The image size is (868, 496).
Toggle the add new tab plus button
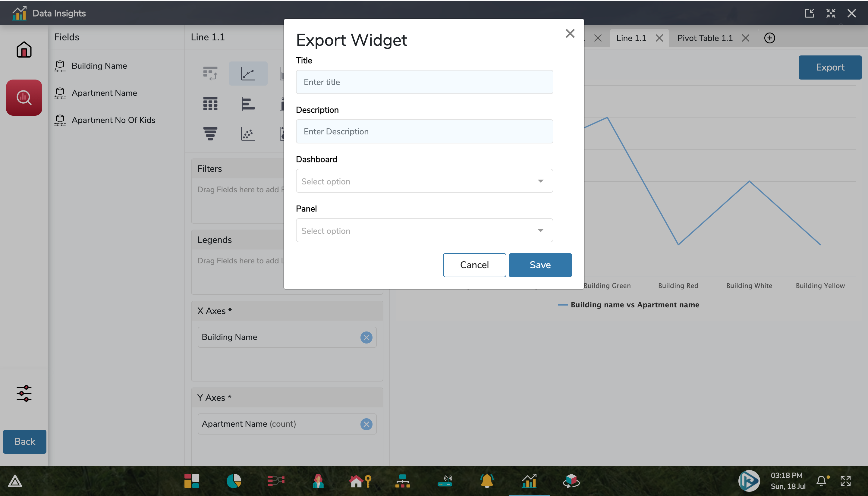(x=770, y=38)
